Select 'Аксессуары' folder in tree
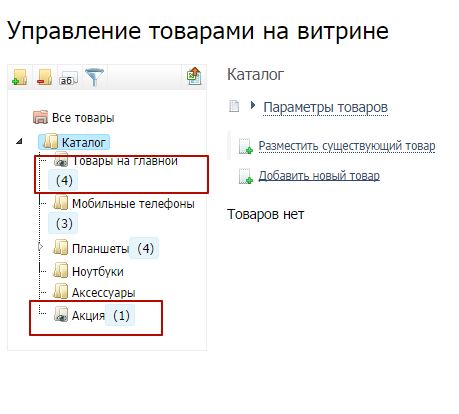Image resolution: width=459 pixels, height=414 pixels. (103, 293)
